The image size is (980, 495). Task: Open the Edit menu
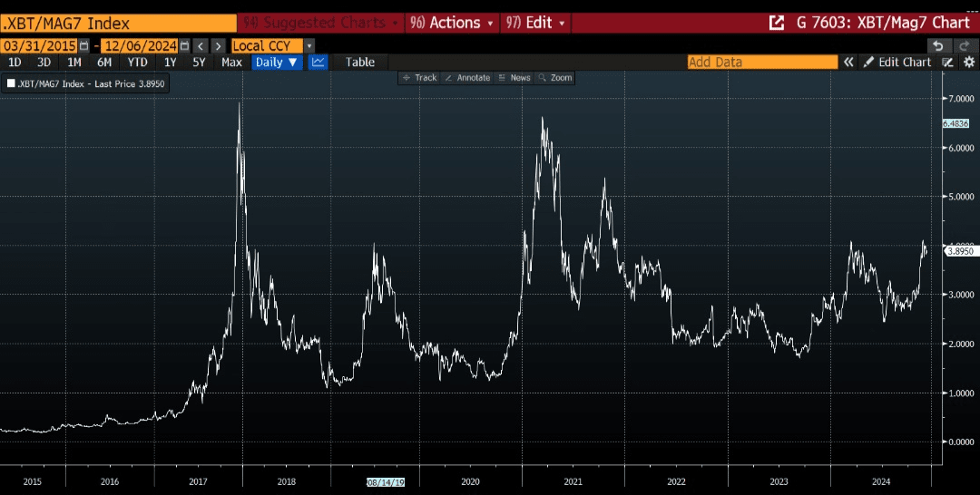[x=536, y=23]
